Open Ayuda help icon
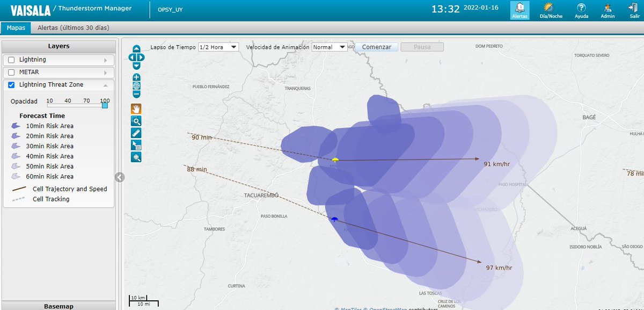 point(581,10)
